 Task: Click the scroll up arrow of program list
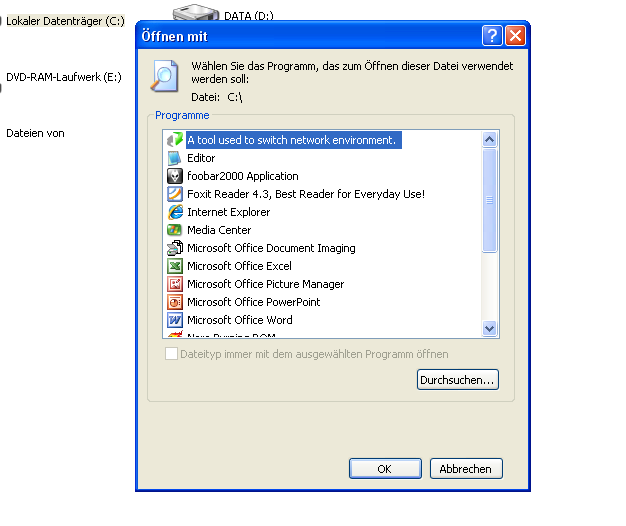pyautogui.click(x=489, y=139)
